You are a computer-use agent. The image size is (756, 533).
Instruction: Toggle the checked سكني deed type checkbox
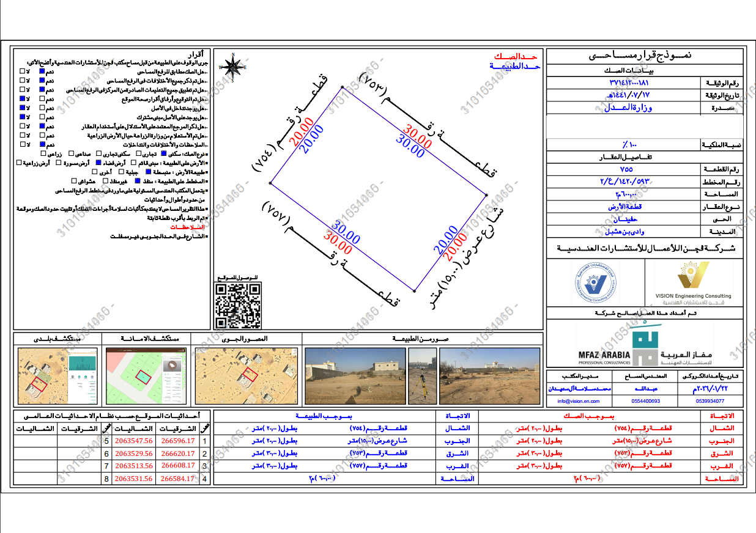click(x=163, y=153)
